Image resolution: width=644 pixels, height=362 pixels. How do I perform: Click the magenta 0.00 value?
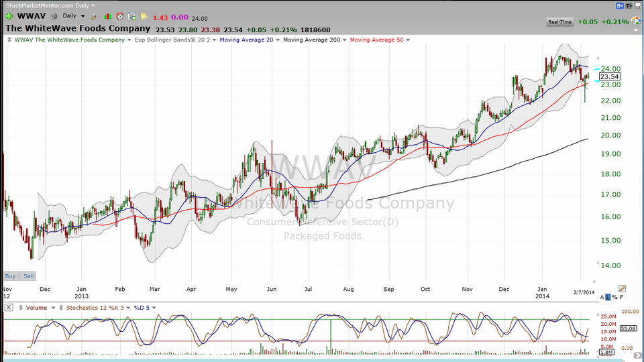[180, 17]
